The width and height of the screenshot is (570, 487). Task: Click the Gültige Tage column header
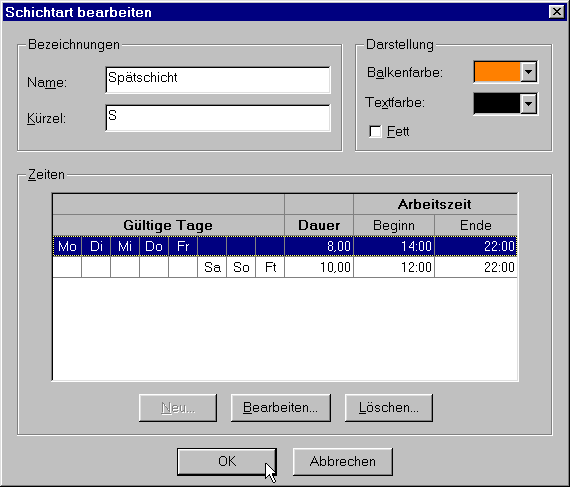(x=168, y=225)
